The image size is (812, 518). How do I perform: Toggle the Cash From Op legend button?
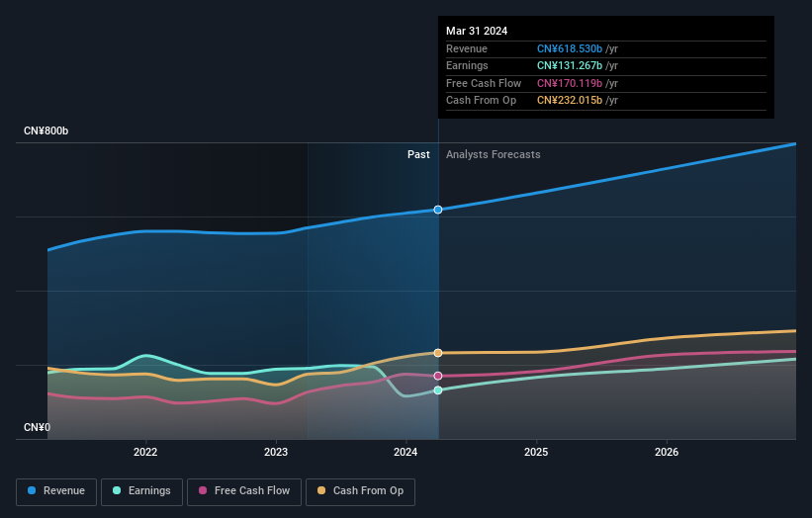click(360, 491)
